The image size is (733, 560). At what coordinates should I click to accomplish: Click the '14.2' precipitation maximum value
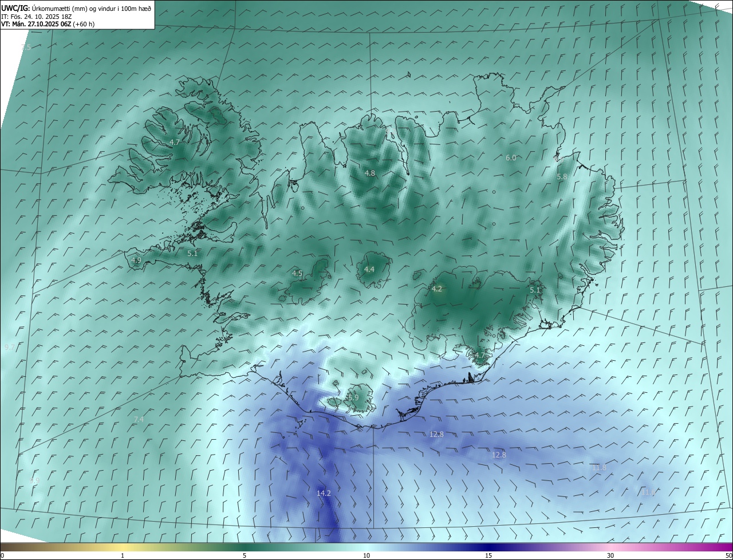(x=324, y=493)
